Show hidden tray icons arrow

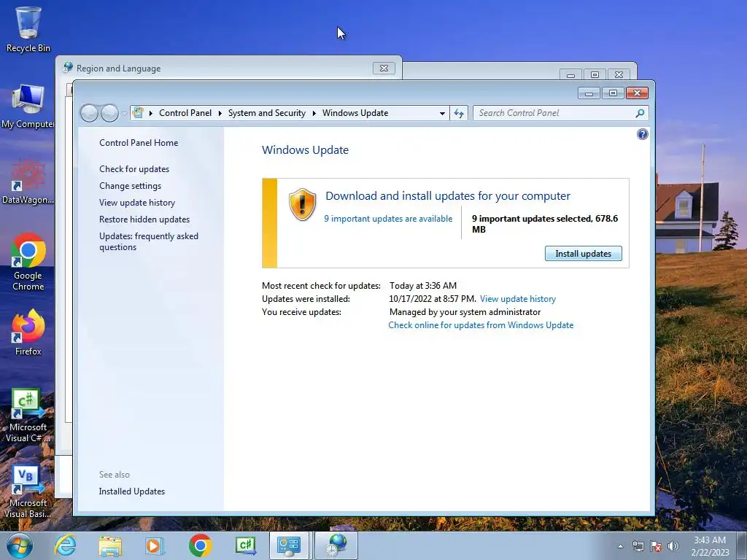[x=620, y=546]
